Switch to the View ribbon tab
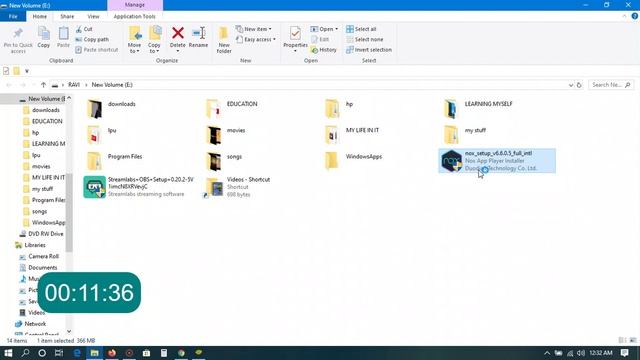 tap(93, 16)
